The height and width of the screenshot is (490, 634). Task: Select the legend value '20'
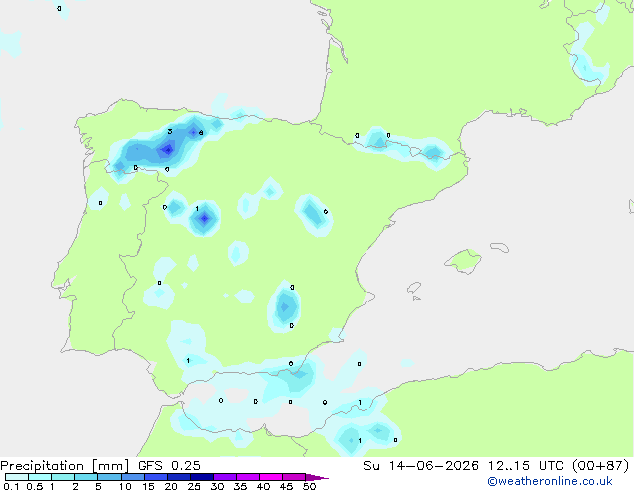[171, 486]
